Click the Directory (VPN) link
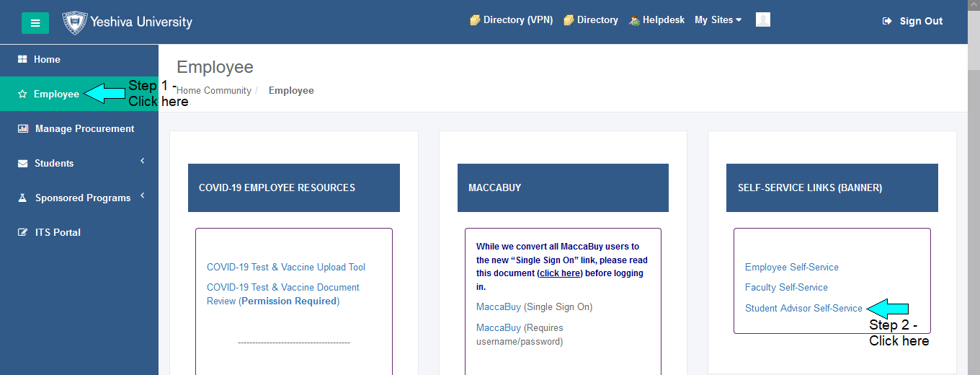This screenshot has width=980, height=375. pyautogui.click(x=518, y=20)
